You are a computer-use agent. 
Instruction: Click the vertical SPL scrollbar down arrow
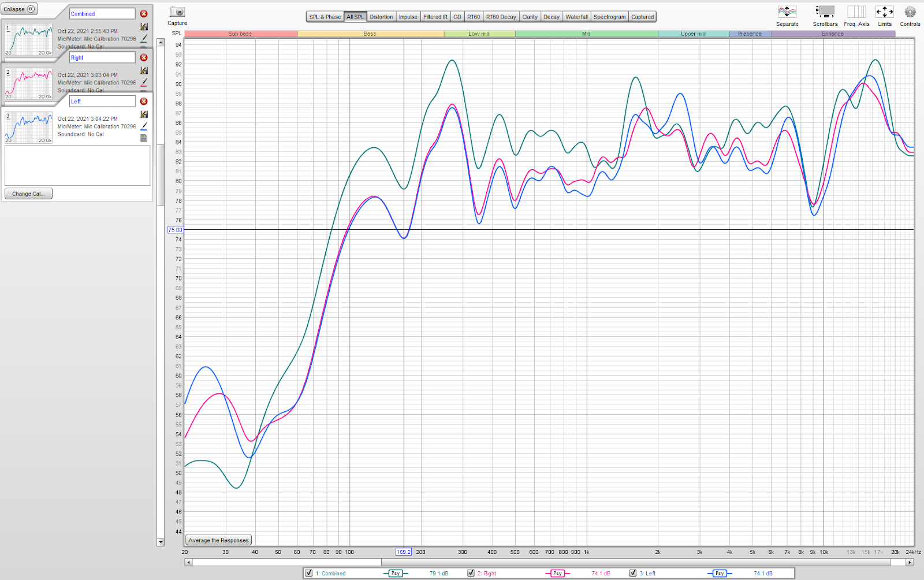click(x=161, y=542)
